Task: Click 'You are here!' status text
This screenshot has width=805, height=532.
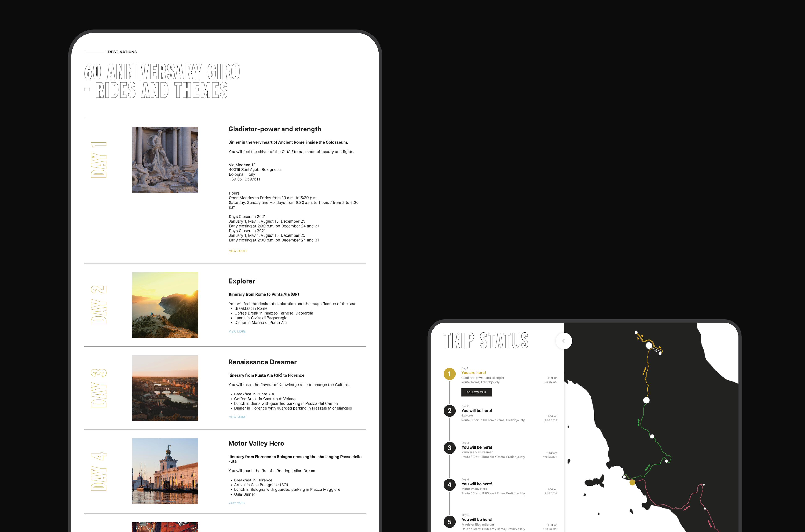Action: 473,373
